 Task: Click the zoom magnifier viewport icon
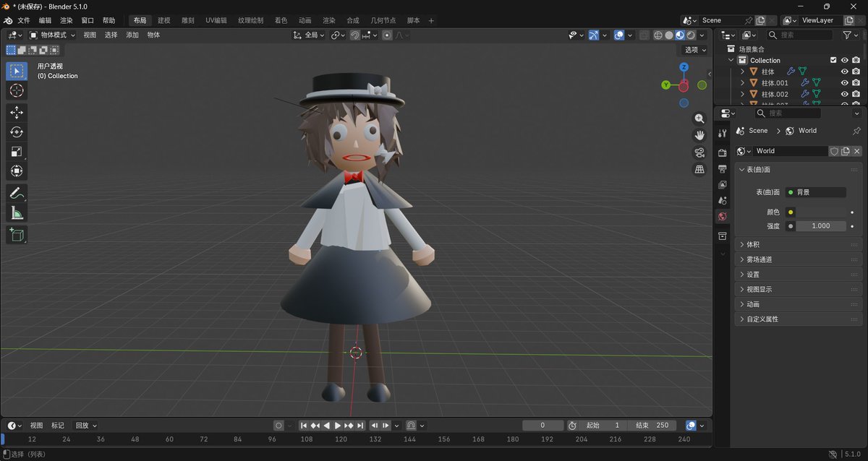click(699, 119)
